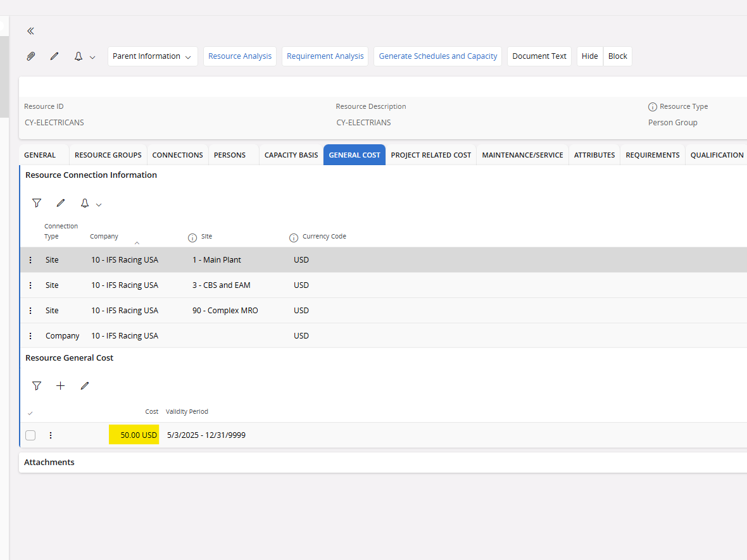Show info for Resource Type field
Screen dimensions: 747x560
pos(653,107)
